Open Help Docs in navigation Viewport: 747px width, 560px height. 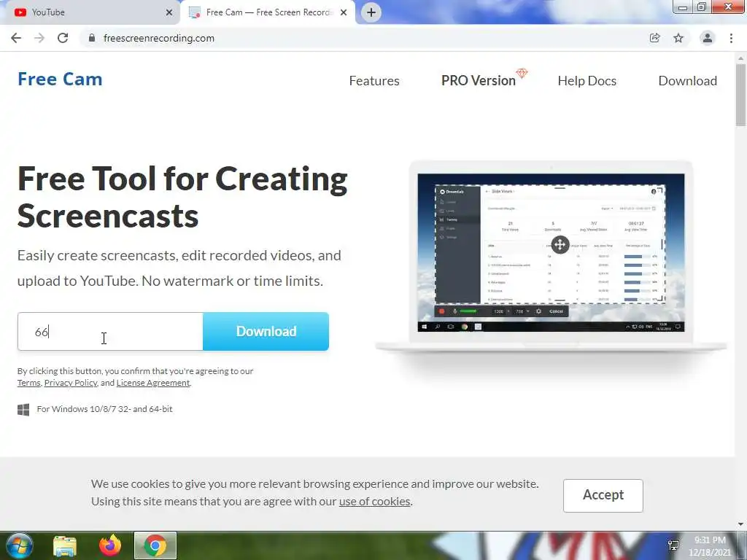pos(587,81)
